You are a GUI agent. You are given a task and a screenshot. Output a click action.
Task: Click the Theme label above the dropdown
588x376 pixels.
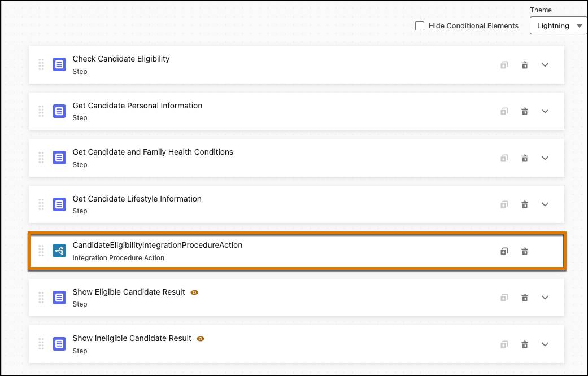coord(541,10)
